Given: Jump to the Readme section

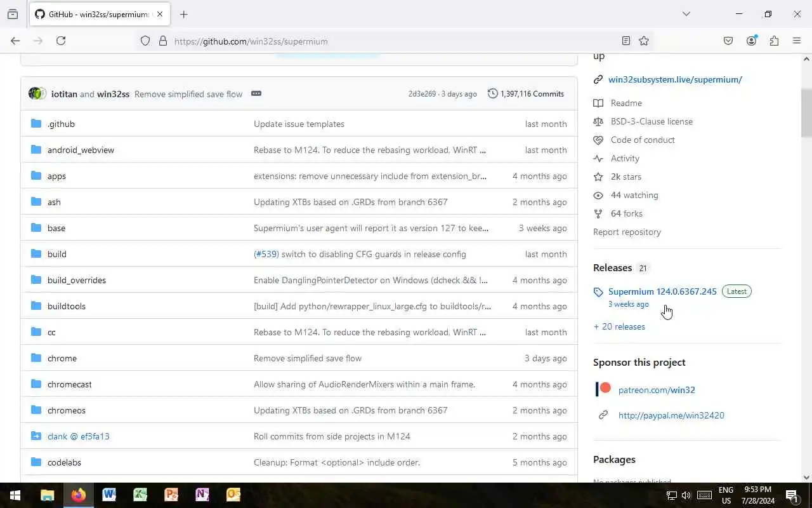Looking at the screenshot, I should click(626, 103).
